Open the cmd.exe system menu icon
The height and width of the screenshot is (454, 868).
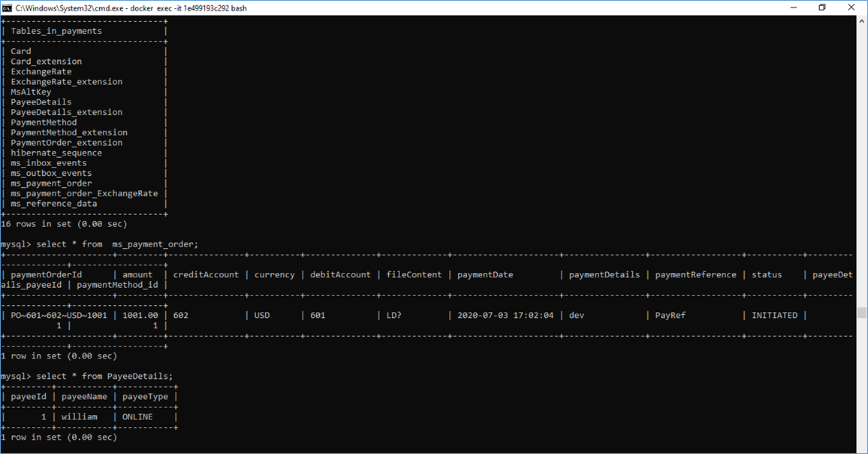click(8, 8)
